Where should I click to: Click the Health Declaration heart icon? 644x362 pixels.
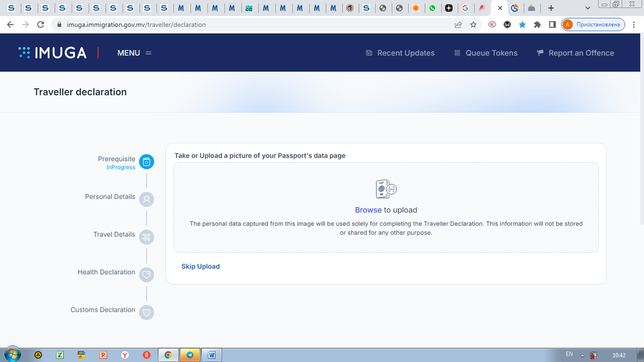click(x=147, y=275)
